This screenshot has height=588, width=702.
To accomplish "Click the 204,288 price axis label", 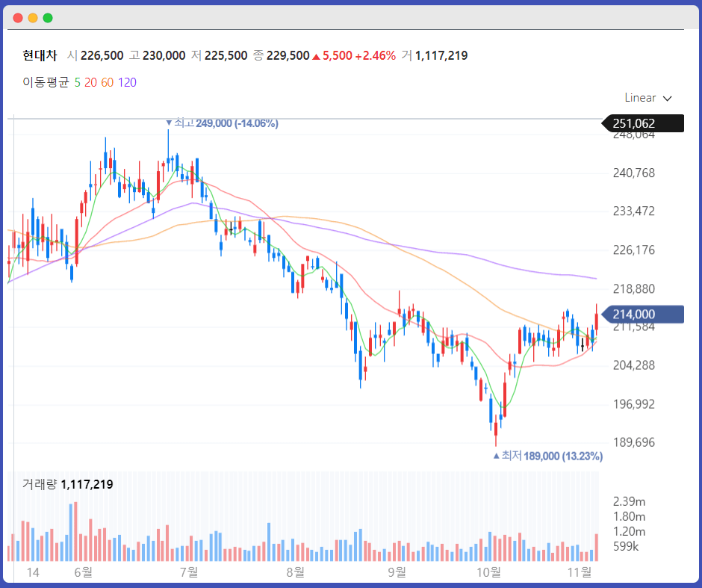I will tap(633, 365).
